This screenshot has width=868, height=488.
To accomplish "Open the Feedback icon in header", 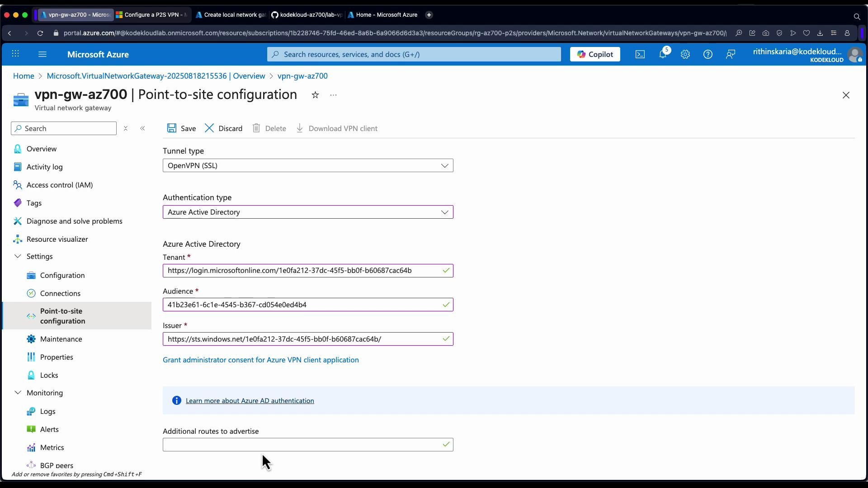I will [x=731, y=54].
